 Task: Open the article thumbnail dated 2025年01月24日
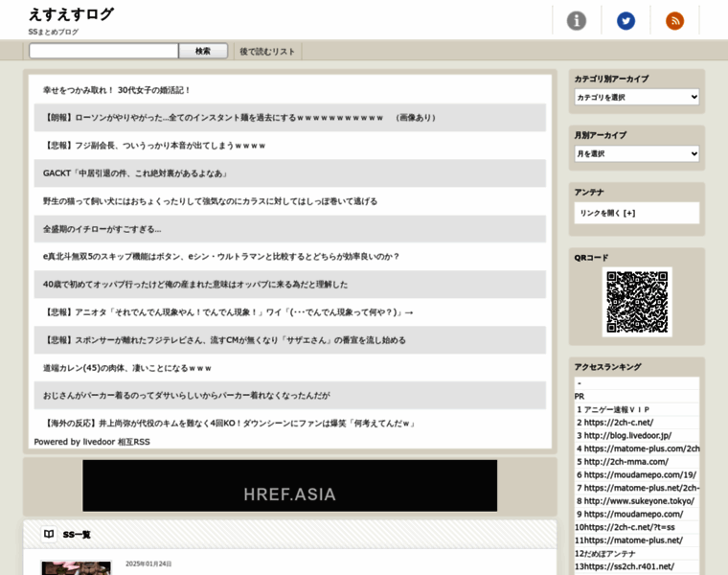77,568
